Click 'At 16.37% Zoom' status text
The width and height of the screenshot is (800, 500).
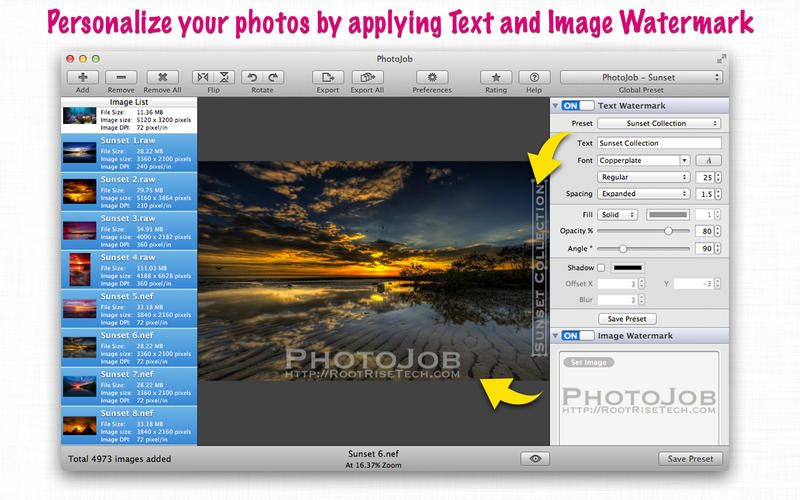click(x=373, y=465)
